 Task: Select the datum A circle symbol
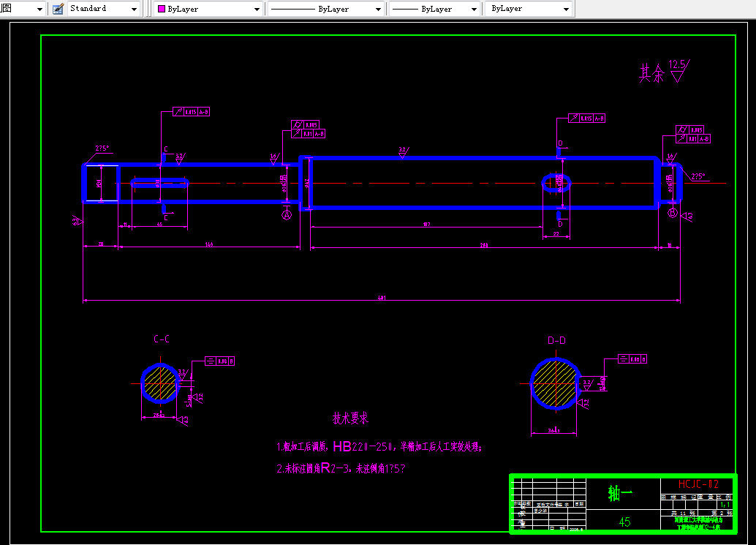point(287,215)
